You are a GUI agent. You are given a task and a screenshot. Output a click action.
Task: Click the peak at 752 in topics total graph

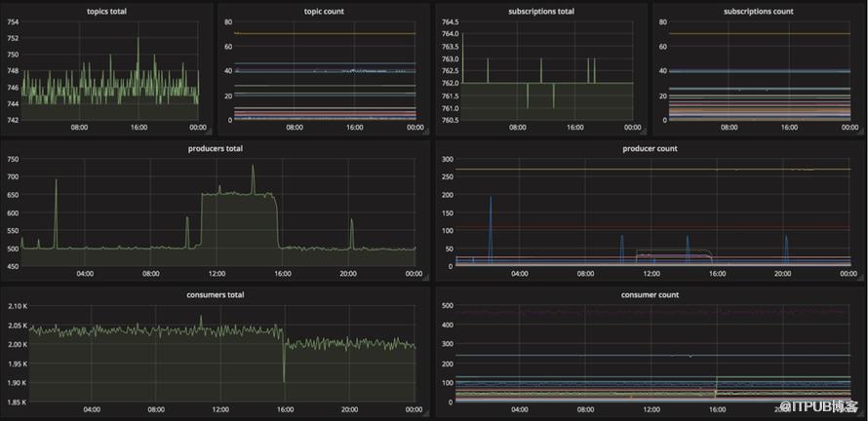click(x=138, y=39)
